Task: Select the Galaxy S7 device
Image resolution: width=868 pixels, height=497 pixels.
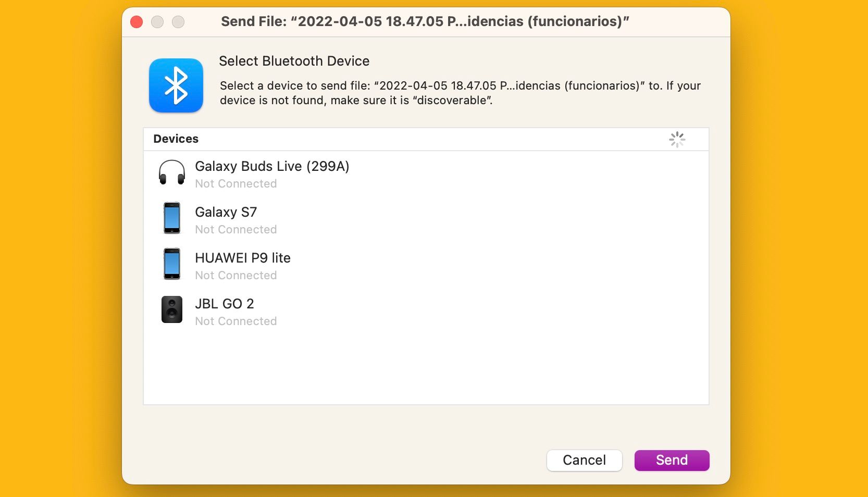Action: tap(226, 212)
